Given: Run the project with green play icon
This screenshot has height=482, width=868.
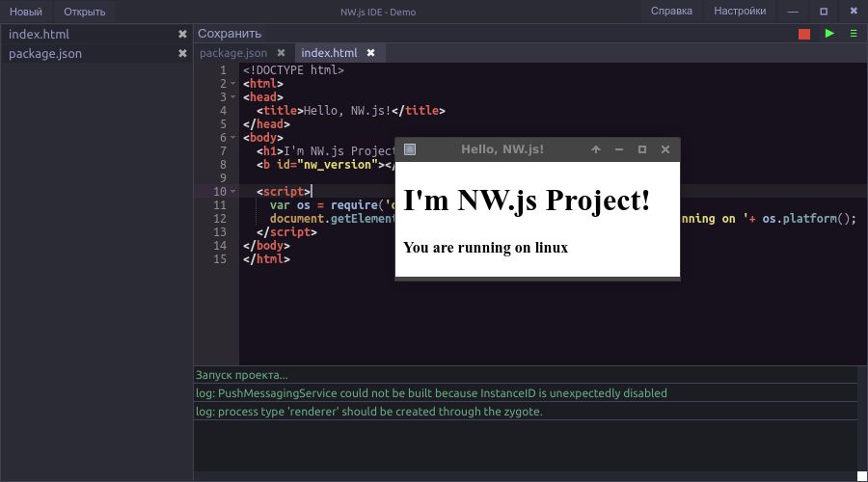Looking at the screenshot, I should coord(829,33).
